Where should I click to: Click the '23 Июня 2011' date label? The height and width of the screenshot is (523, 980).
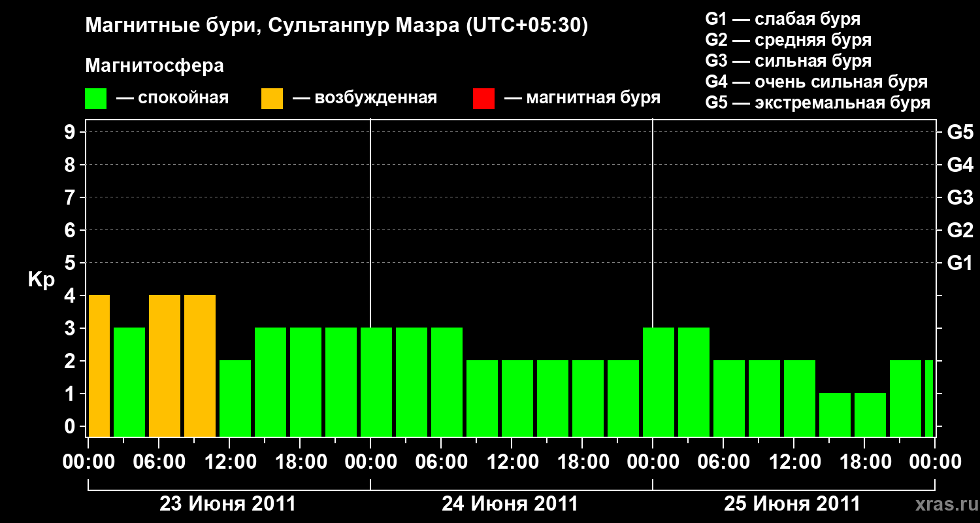pyautogui.click(x=228, y=504)
